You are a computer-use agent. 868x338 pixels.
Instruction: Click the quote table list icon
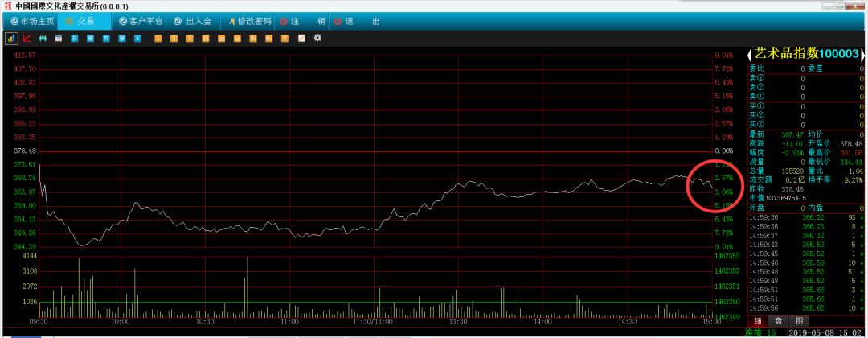pos(58,39)
